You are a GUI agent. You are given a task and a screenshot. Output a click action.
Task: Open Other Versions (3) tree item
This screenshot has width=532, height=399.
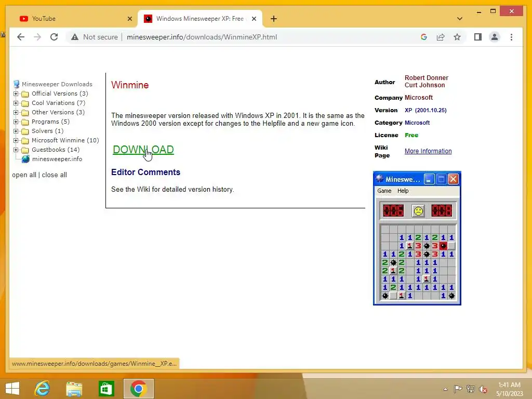(x=58, y=112)
